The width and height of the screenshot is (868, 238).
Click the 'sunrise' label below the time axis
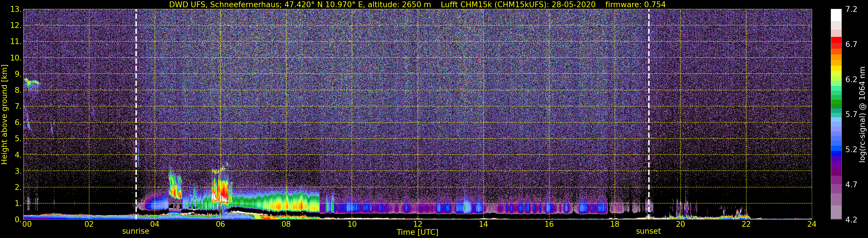(135, 231)
